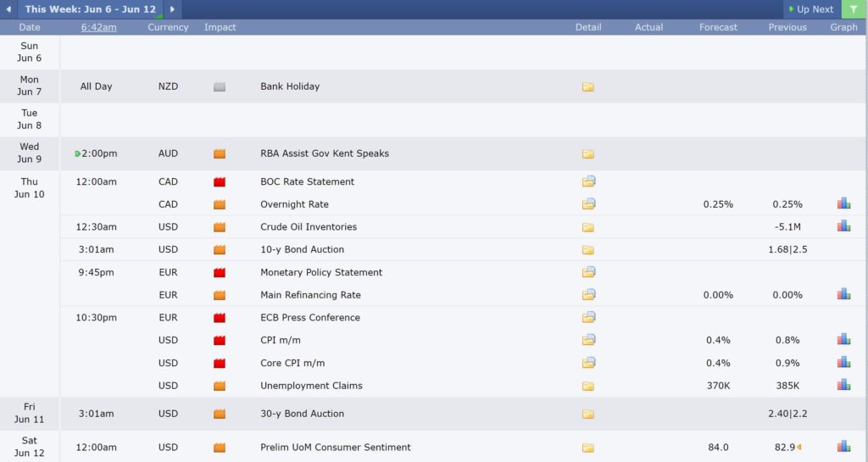Viewport: 868px width, 462px height.
Task: Click the Graph column header
Action: 843,27
